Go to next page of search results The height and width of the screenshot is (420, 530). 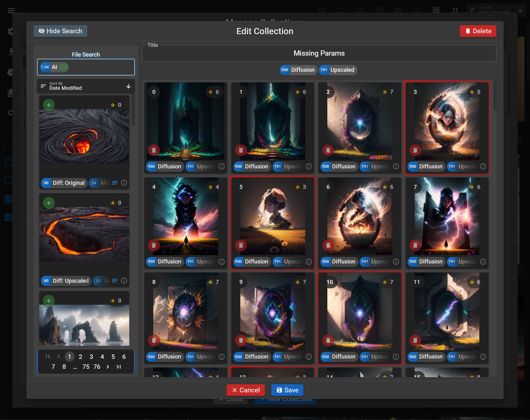(108, 367)
